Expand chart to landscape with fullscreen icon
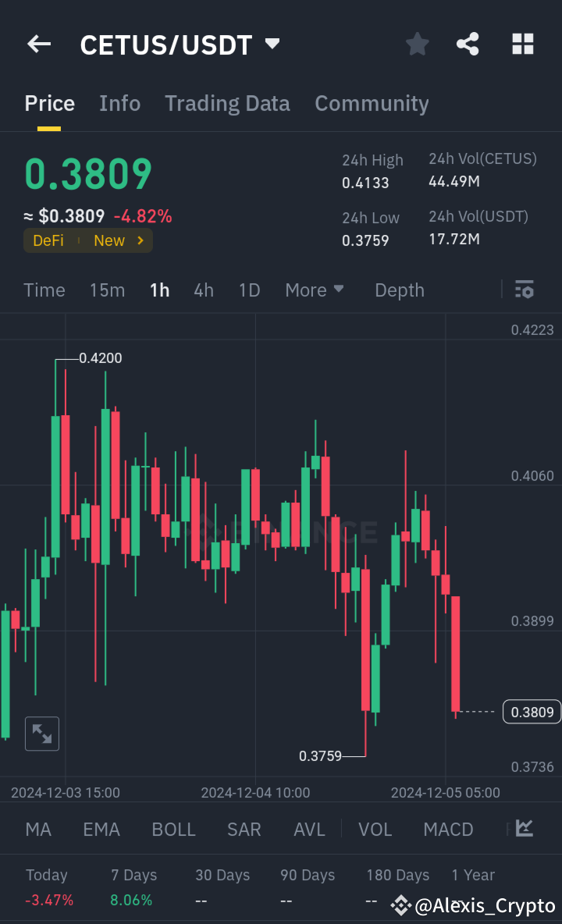Image resolution: width=562 pixels, height=924 pixels. (41, 733)
